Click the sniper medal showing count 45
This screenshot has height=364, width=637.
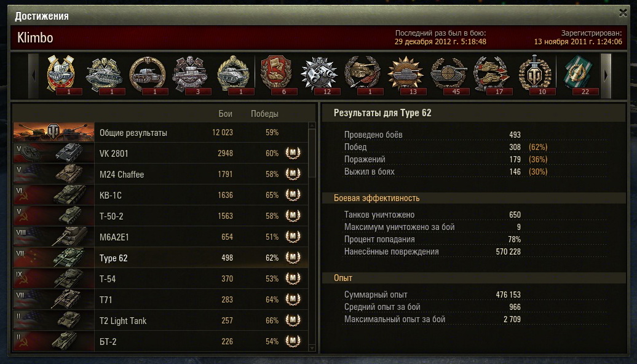coord(449,76)
